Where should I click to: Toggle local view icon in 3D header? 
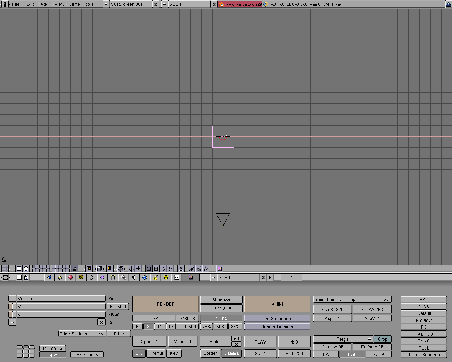(x=89, y=268)
